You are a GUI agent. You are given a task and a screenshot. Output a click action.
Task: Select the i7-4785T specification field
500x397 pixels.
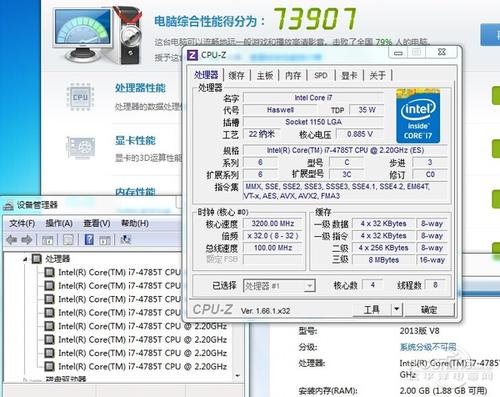pos(345,150)
